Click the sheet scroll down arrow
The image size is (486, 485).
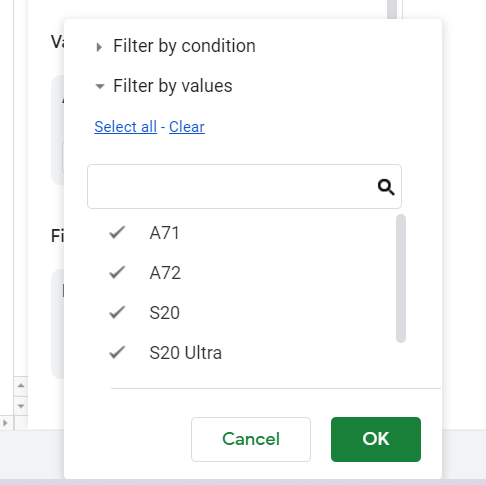click(21, 406)
